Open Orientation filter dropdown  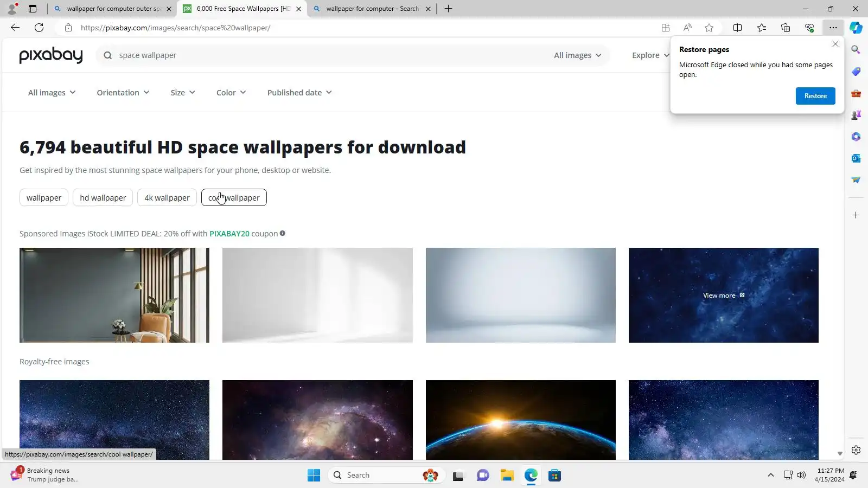tap(123, 93)
